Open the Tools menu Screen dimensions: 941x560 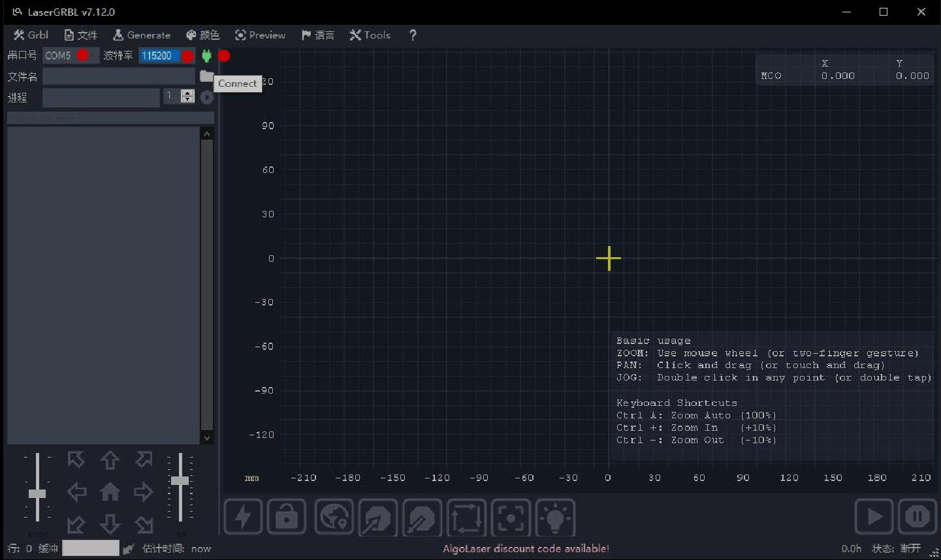click(370, 35)
